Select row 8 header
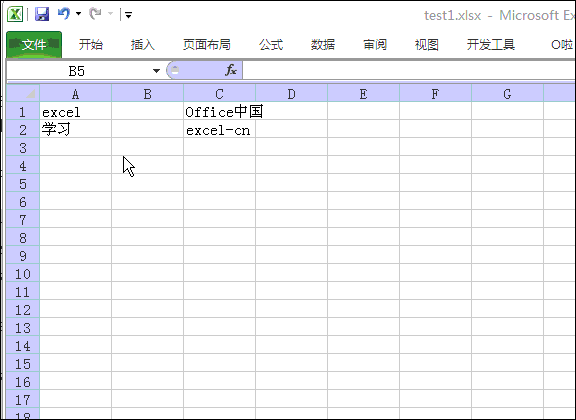The image size is (576, 420). click(x=23, y=238)
